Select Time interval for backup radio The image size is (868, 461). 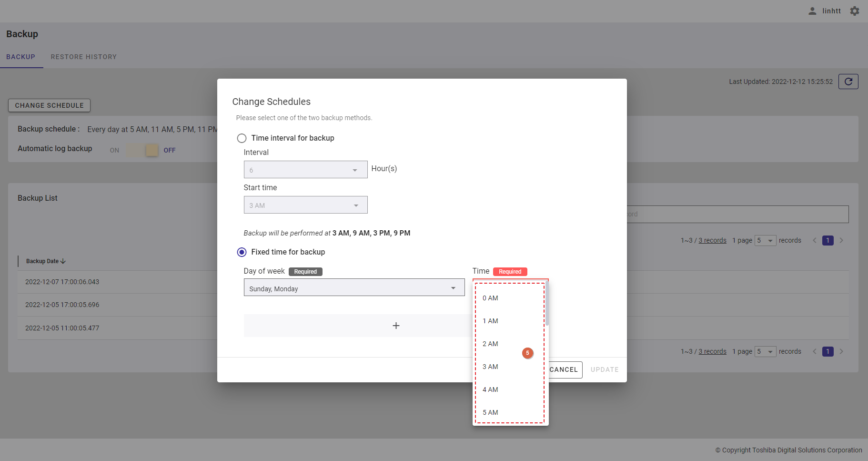click(x=242, y=138)
